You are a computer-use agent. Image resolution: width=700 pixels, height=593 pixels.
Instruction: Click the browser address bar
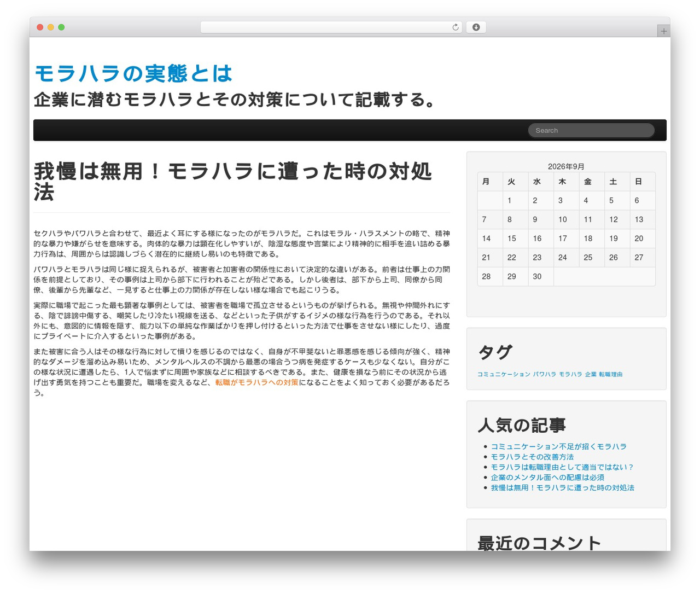pyautogui.click(x=331, y=27)
